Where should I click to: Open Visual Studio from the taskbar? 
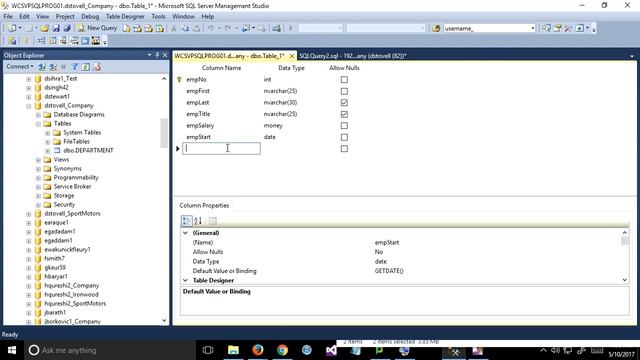331,350
